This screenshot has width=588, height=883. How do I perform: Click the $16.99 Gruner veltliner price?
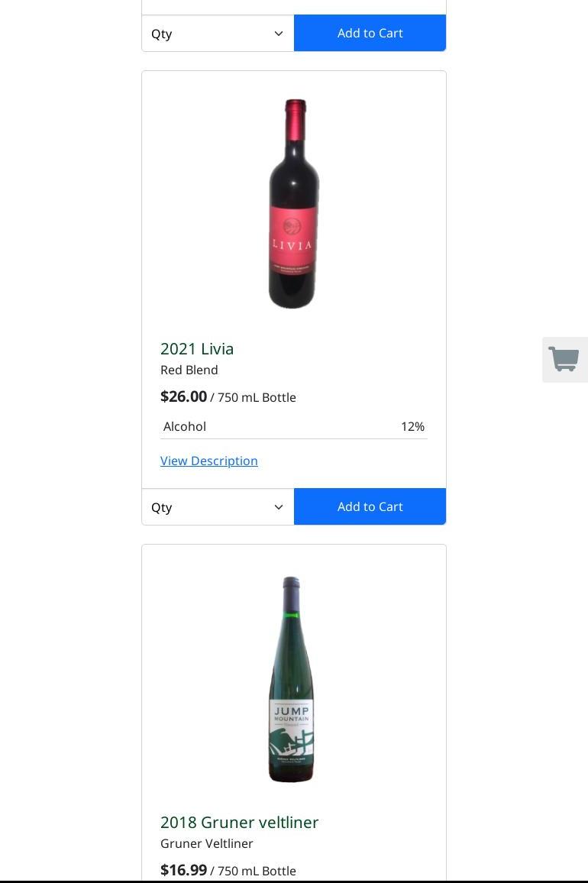click(x=183, y=870)
